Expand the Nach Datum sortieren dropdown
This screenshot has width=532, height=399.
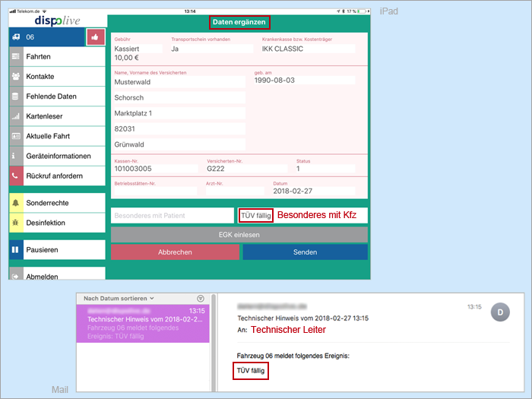[119, 298]
